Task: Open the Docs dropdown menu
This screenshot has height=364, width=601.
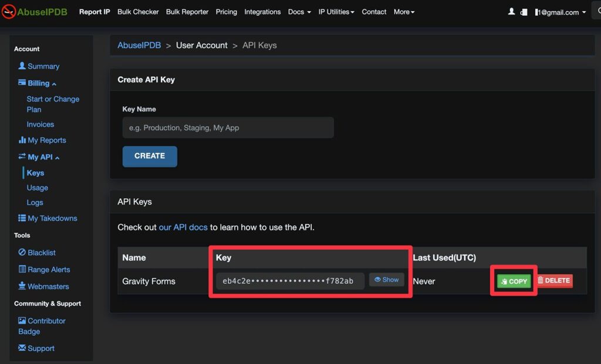Action: (299, 12)
